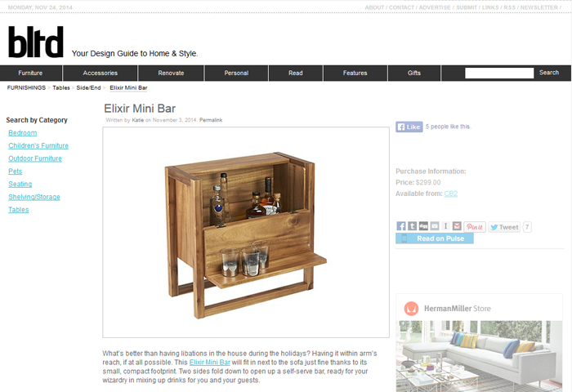Screen dimensions: 572x392
Task: Like the post on Facebook
Action: click(409, 127)
